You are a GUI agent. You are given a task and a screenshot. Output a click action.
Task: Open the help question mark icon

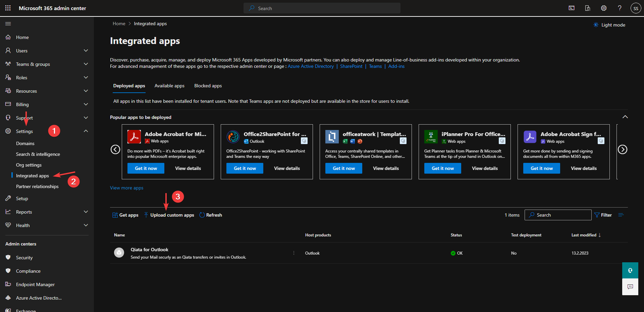tap(620, 8)
